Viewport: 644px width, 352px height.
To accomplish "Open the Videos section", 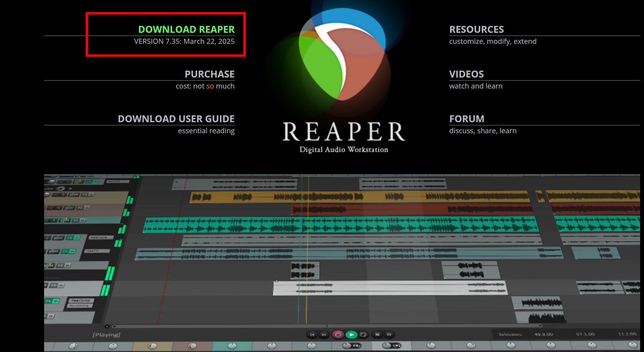I will pyautogui.click(x=466, y=74).
